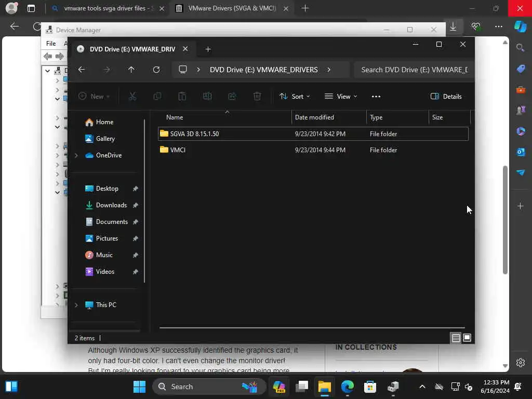The image size is (532, 399).
Task: Go forward with Explorer's forward arrow
Action: 107,70
